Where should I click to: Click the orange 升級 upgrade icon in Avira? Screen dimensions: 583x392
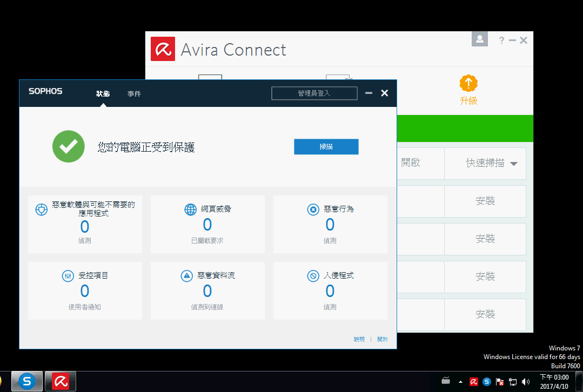pos(468,83)
